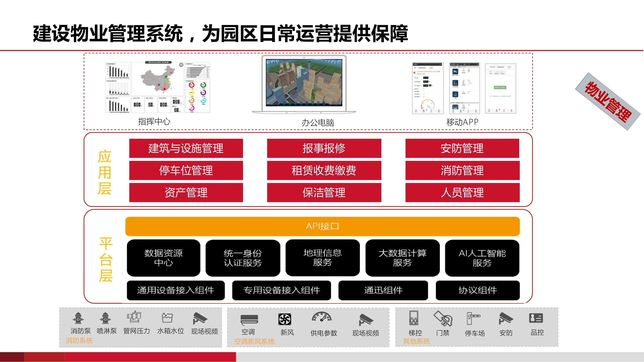Click the 指挥中心 dashboard thumbnail

pyautogui.click(x=158, y=87)
